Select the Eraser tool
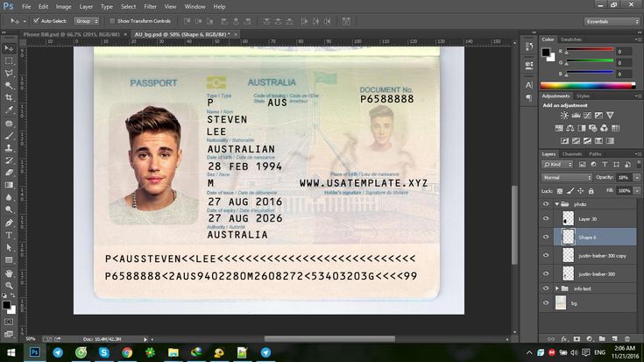The width and height of the screenshot is (644, 362). (x=9, y=173)
